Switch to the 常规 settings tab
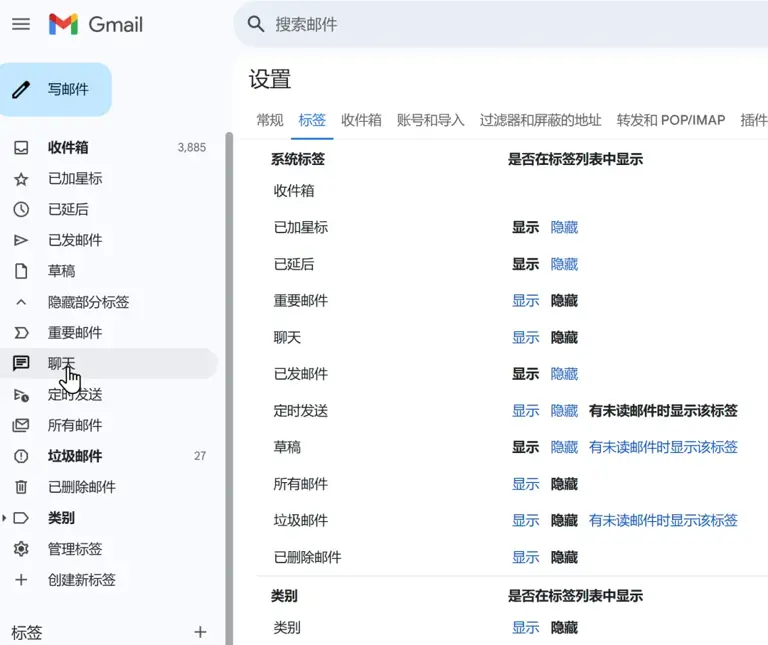 point(270,120)
